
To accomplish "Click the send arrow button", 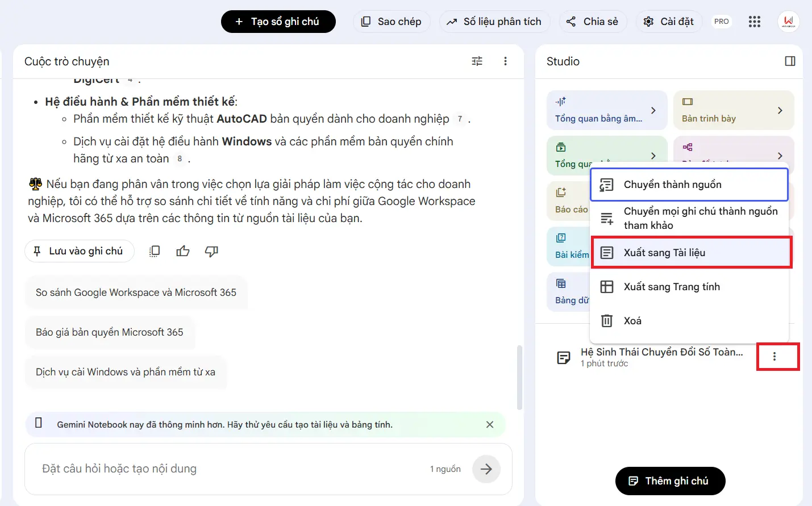I will [x=486, y=469].
